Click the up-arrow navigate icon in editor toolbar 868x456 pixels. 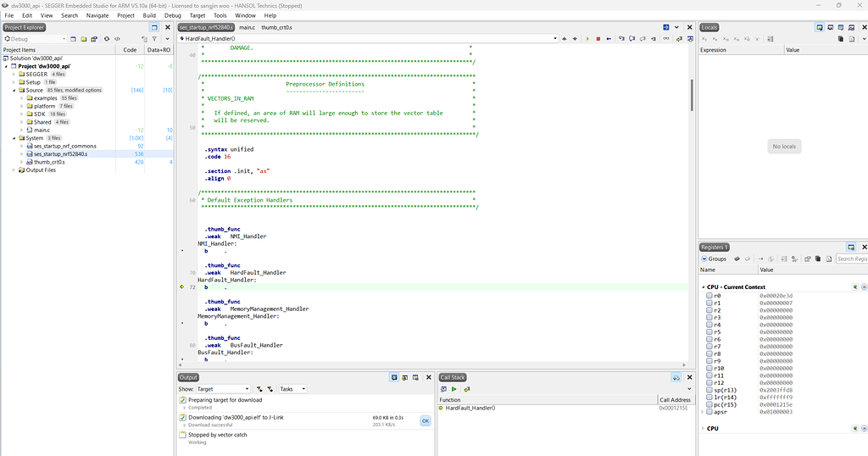[x=564, y=39]
